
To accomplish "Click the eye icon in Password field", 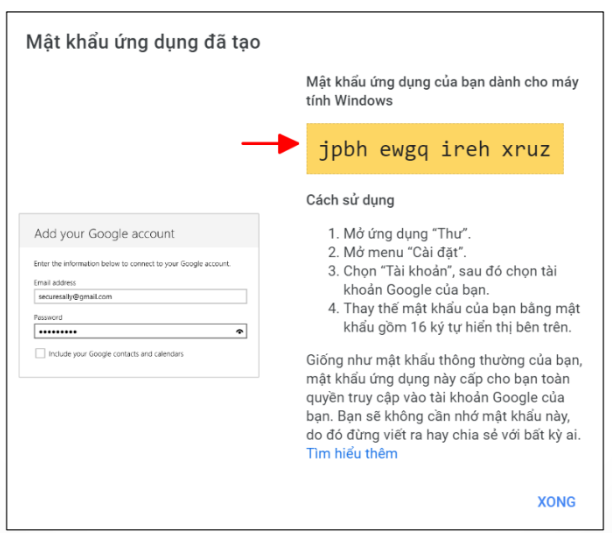I will click(239, 331).
